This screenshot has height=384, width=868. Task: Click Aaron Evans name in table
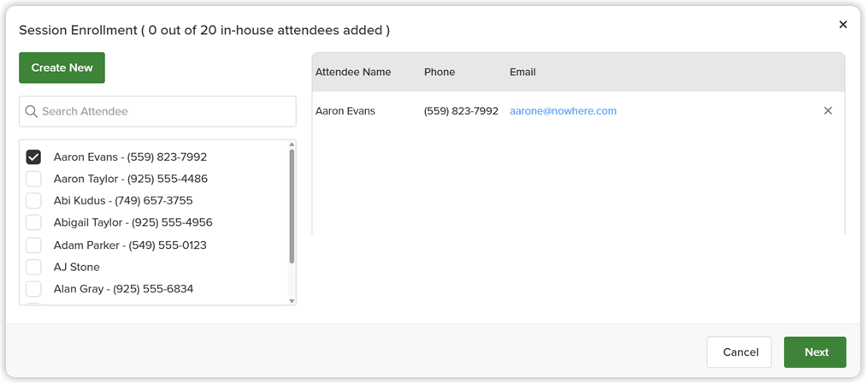[x=345, y=110]
